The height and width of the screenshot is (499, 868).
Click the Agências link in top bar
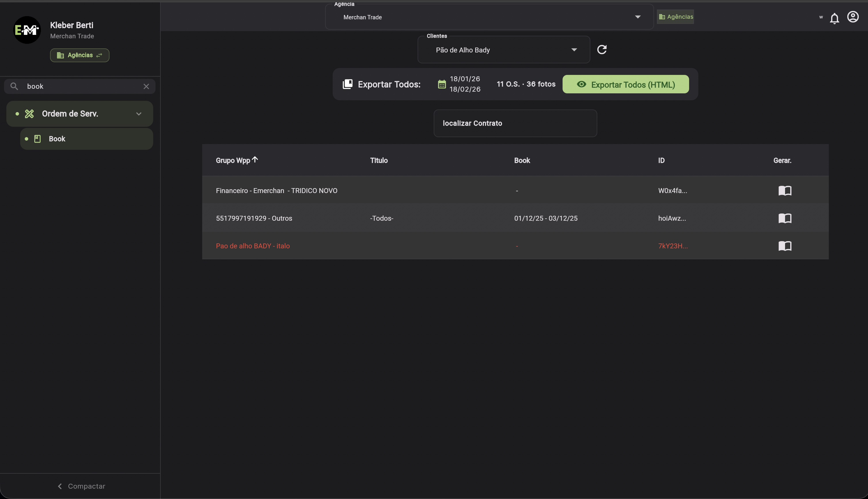click(x=676, y=17)
